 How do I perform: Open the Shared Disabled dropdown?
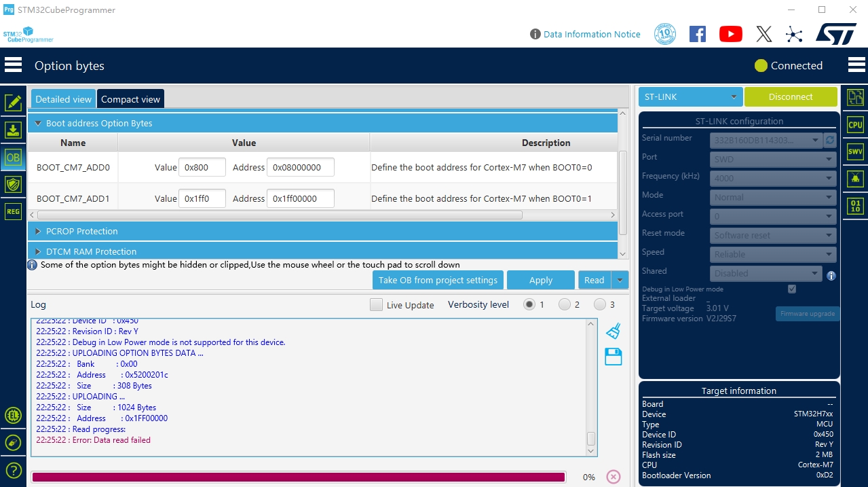coord(766,274)
